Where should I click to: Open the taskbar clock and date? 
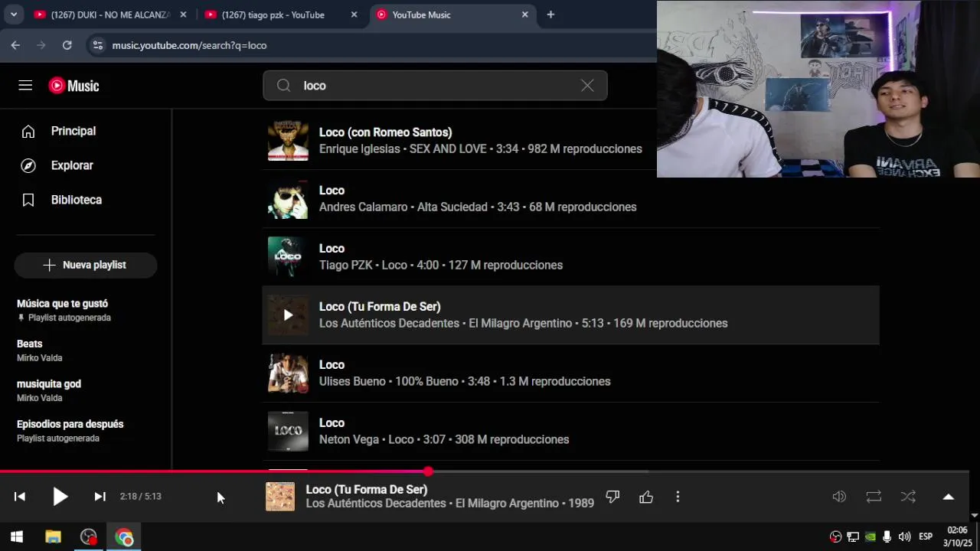tap(957, 536)
